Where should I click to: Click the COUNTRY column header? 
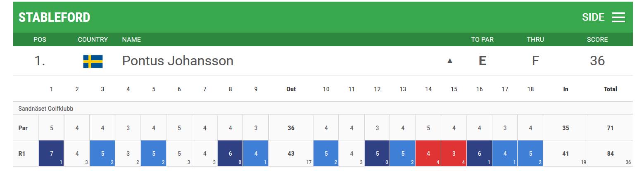tap(93, 40)
